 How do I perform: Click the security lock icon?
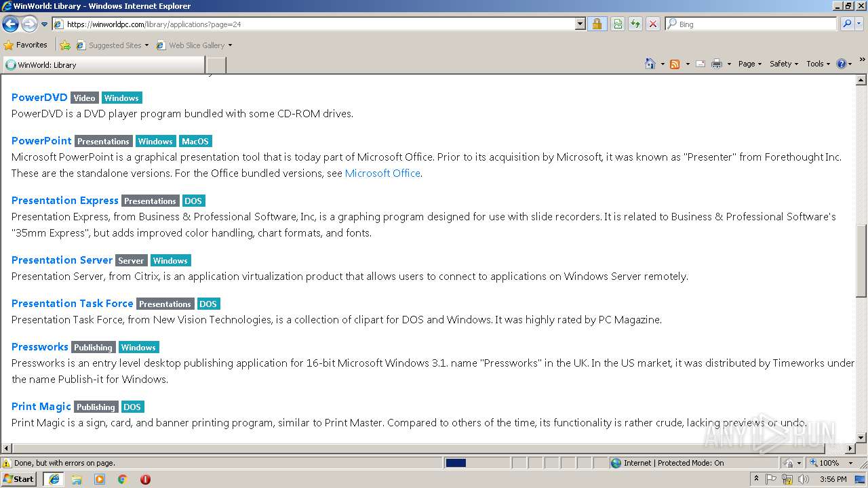[x=597, y=24]
